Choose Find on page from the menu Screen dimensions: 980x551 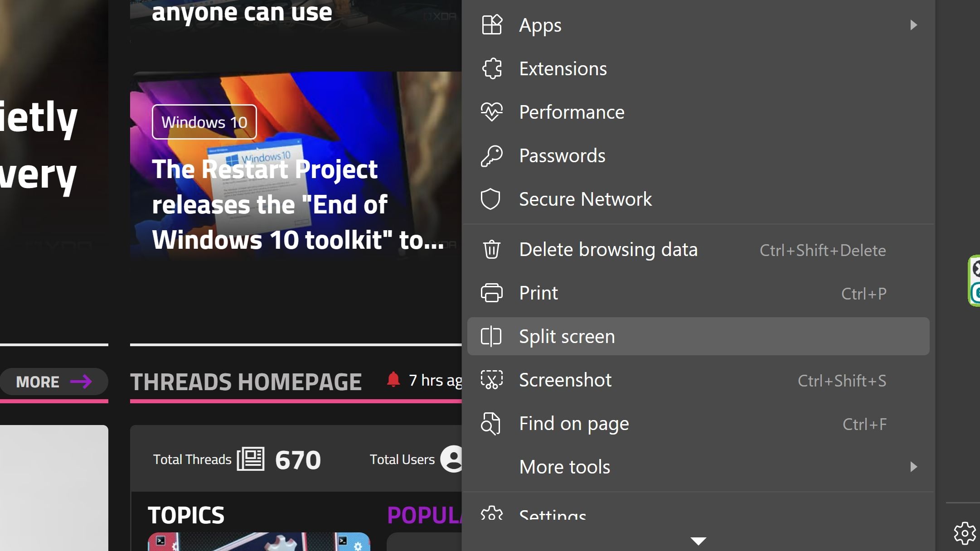574,424
